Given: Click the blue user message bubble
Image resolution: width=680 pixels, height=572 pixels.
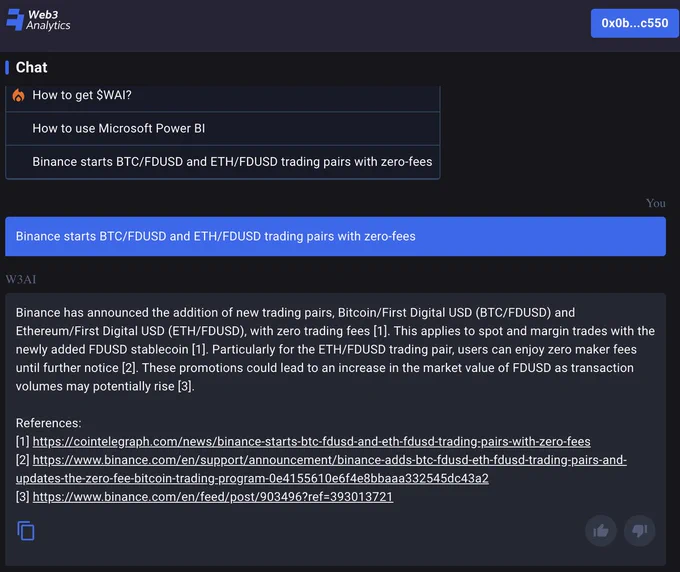Looking at the screenshot, I should tap(335, 236).
